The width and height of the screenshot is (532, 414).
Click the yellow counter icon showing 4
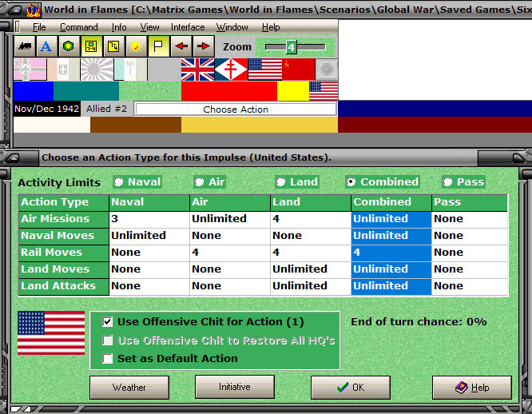pyautogui.click(x=113, y=46)
